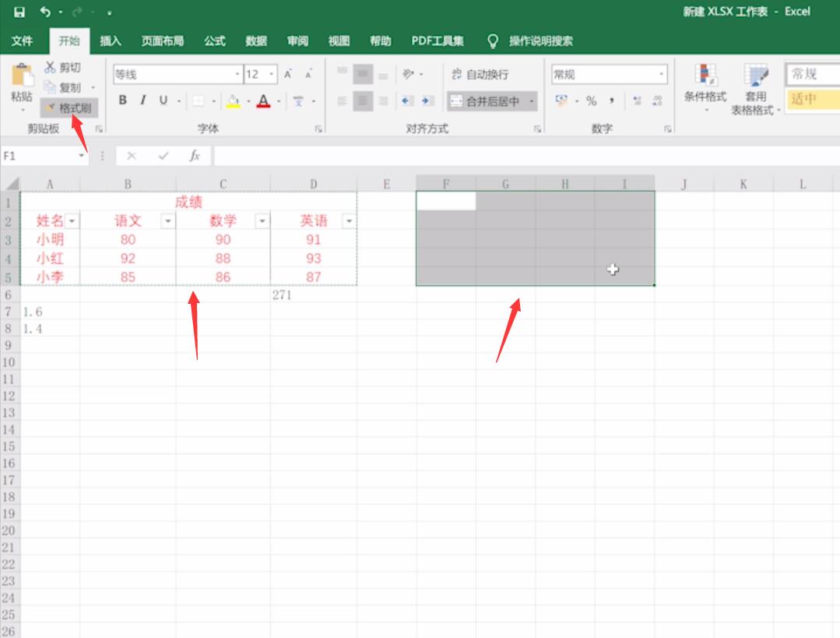Click the Select All corner triangle
Screen dimensions: 840x638
tap(11, 184)
